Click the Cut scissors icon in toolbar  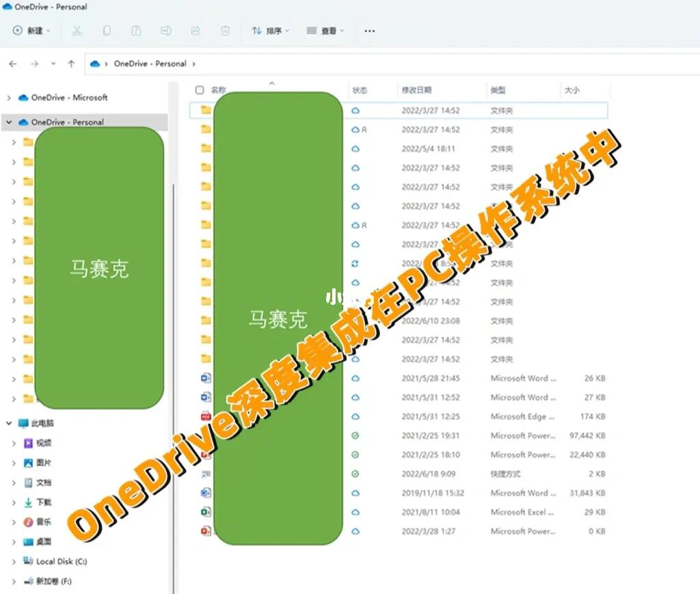pos(77,30)
